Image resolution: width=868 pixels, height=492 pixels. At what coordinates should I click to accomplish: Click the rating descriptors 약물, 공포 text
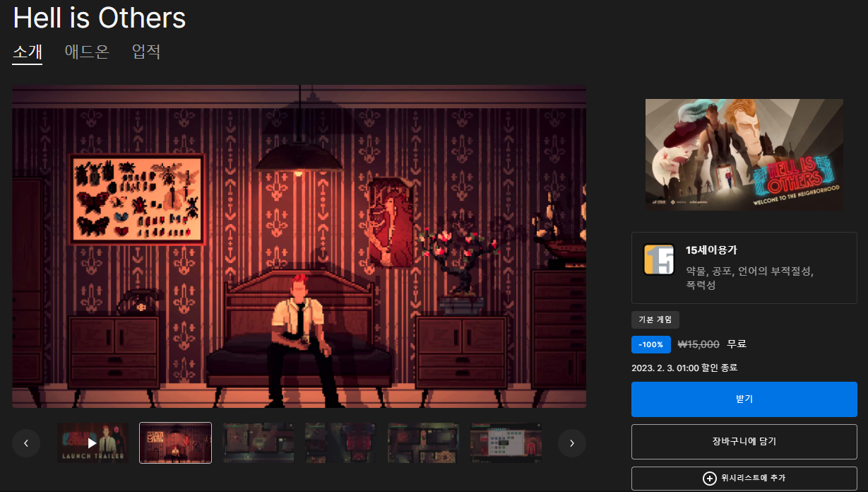click(x=749, y=278)
